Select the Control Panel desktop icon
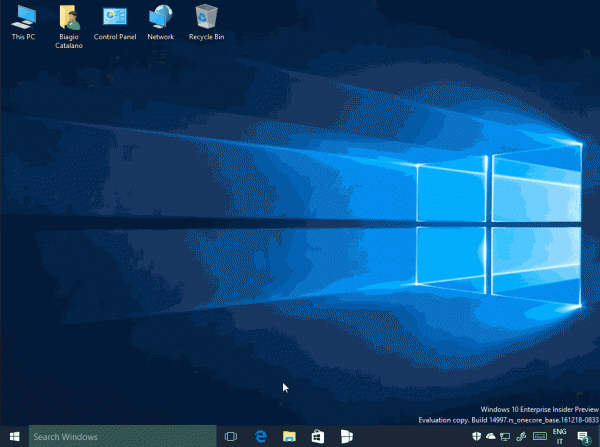This screenshot has height=447, width=600. [x=115, y=22]
